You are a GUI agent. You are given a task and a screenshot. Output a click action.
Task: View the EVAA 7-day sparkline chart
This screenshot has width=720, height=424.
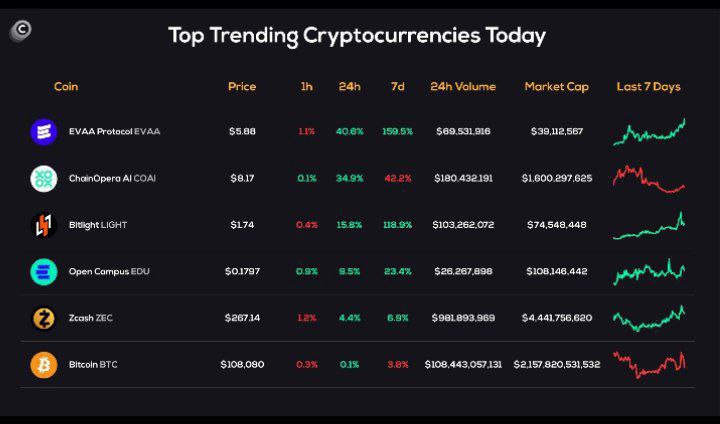[649, 131]
